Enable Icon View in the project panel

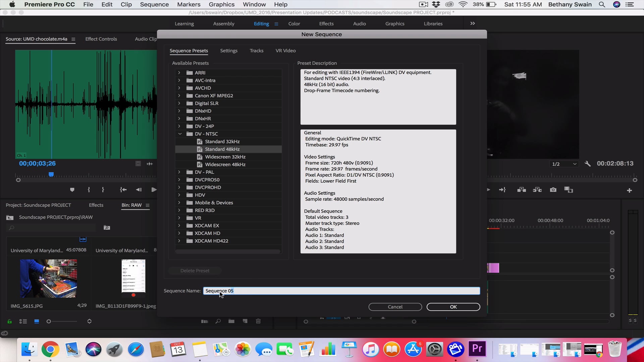36,321
